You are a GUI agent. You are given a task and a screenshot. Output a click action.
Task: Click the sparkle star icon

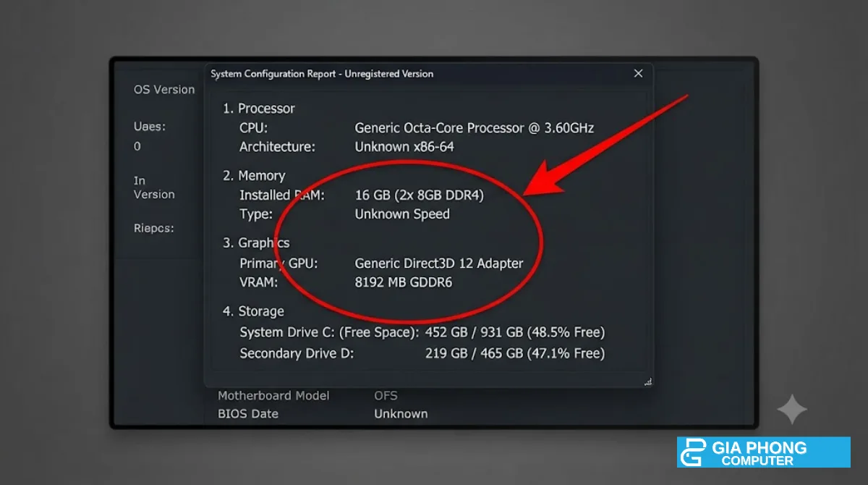coord(792,410)
